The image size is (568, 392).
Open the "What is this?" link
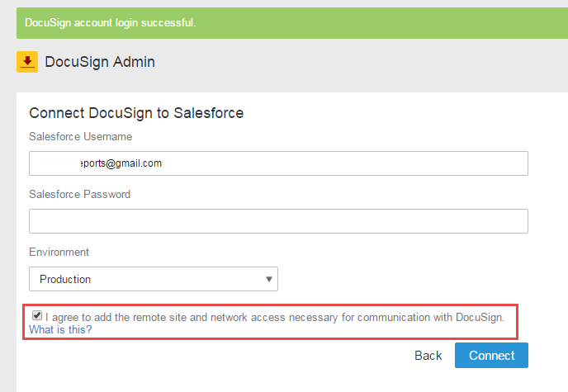[x=60, y=329]
